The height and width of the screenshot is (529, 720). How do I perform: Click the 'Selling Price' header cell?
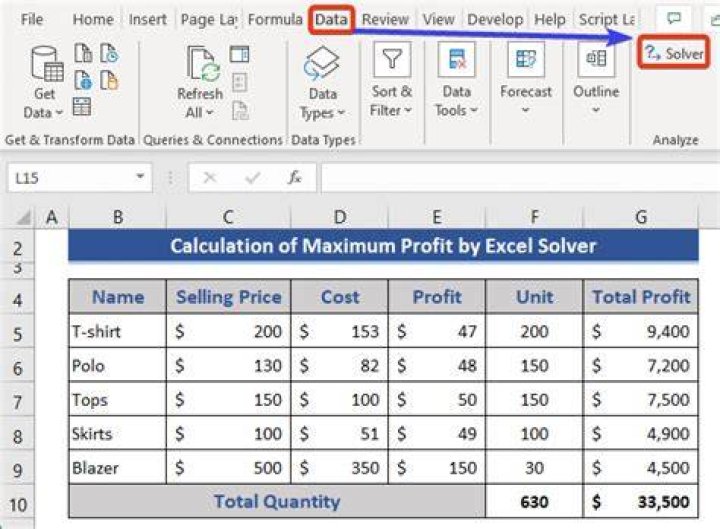pyautogui.click(x=228, y=297)
